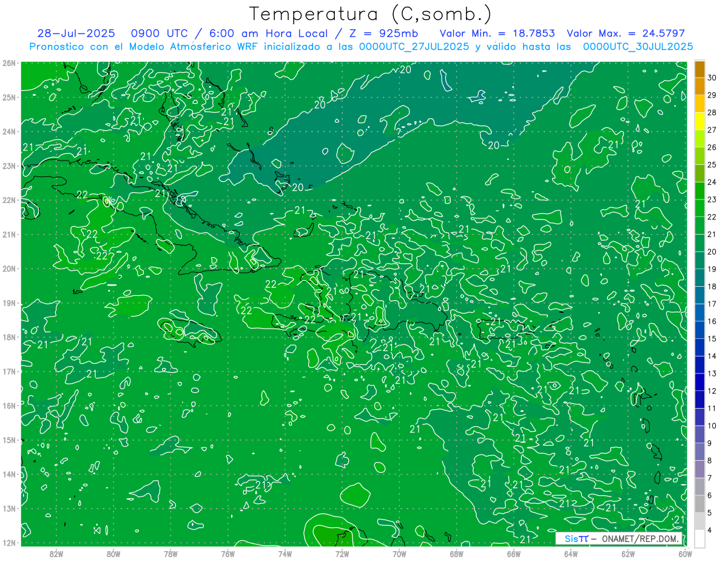
Task: Click the "82W" longitude label
Action: pyautogui.click(x=56, y=554)
